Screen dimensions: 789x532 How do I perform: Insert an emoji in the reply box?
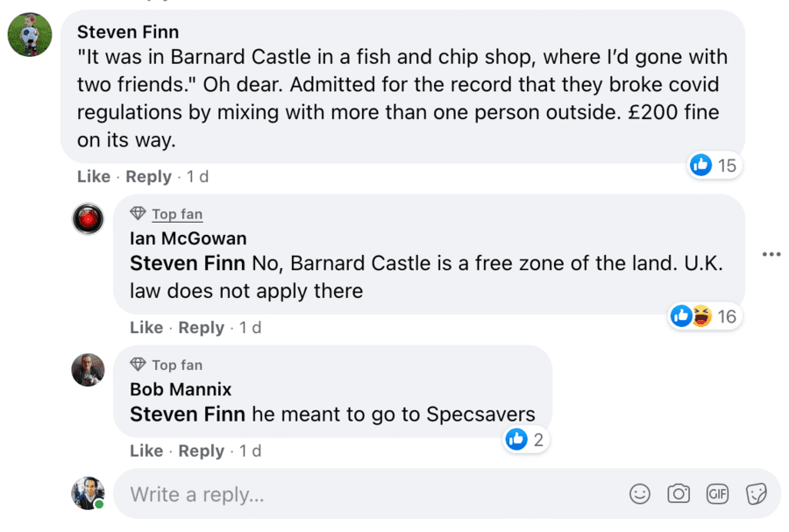click(640, 494)
